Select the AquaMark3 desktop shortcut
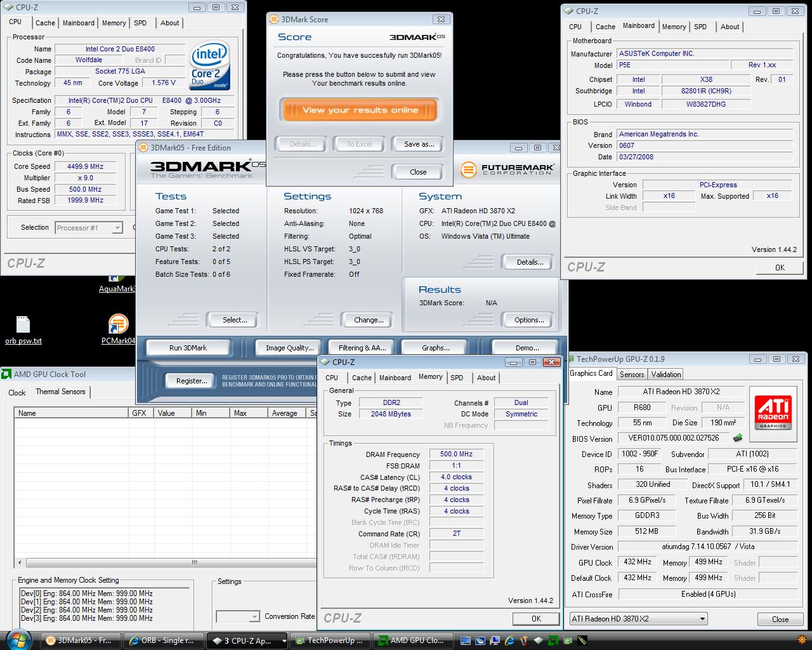The width and height of the screenshot is (812, 650). [x=116, y=284]
